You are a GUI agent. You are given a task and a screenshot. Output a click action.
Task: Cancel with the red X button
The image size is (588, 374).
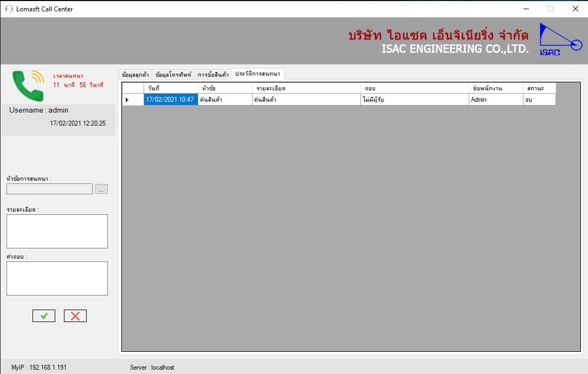[75, 316]
